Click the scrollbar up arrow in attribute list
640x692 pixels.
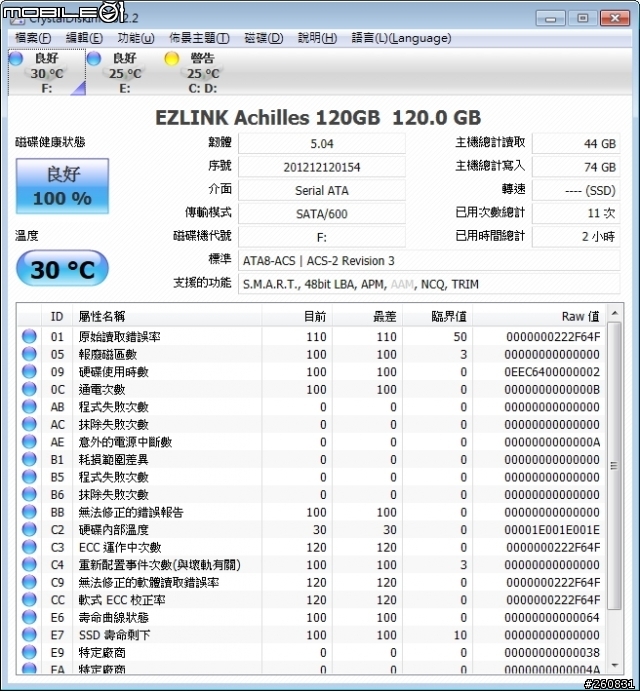tap(614, 313)
